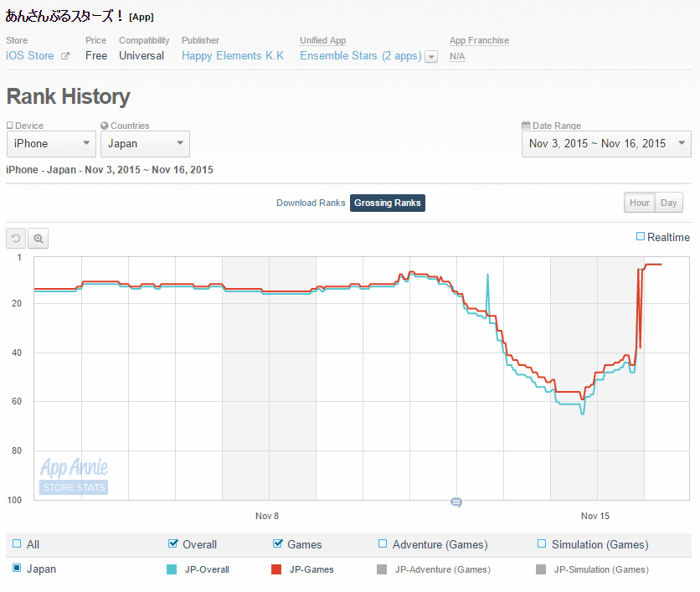Click the JP-Games red color swatch
700x592 pixels.
pyautogui.click(x=276, y=569)
